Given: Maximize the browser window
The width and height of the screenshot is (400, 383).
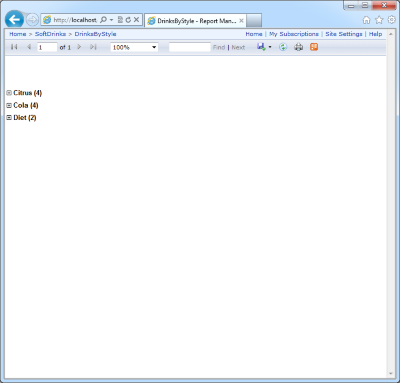Looking at the screenshot, I should [365, 5].
